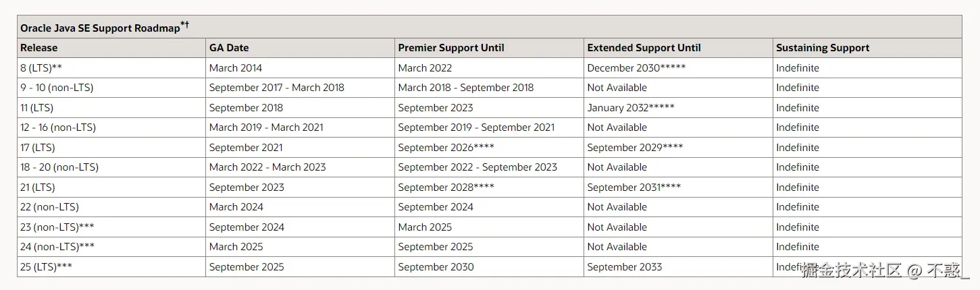Select the "March 2022 - March 2023" cell

(267, 167)
